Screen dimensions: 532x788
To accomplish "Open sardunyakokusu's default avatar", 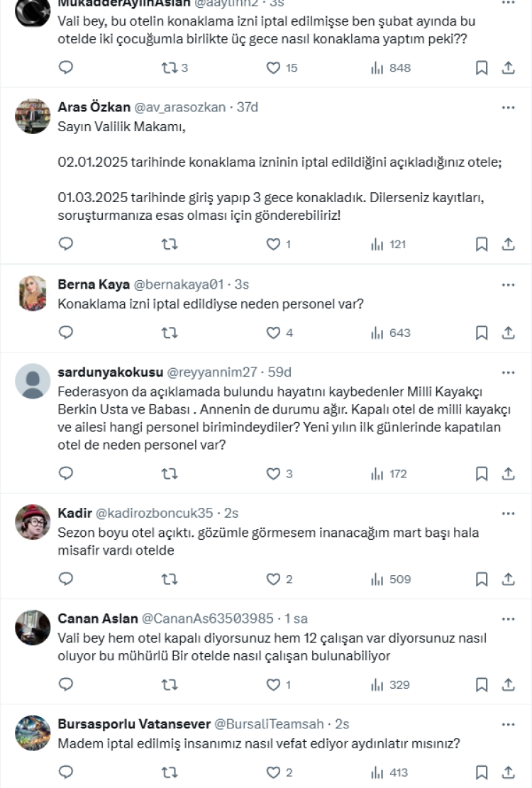I will coord(33,382).
